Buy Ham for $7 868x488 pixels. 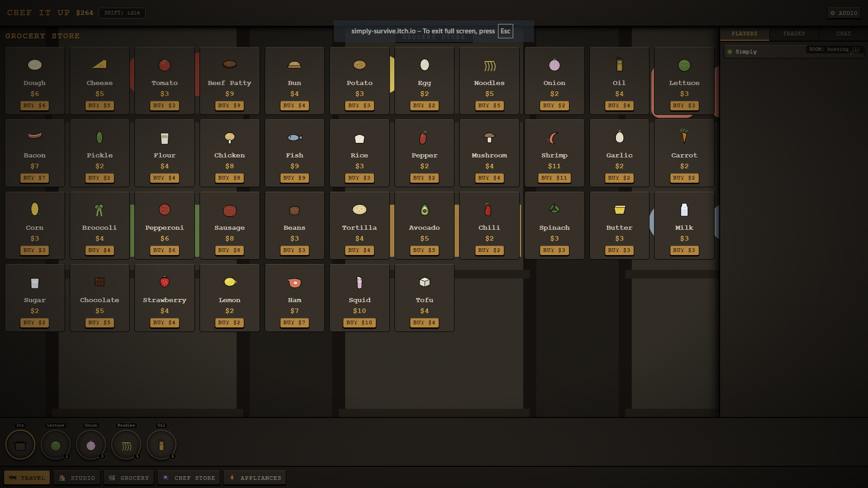tap(294, 322)
